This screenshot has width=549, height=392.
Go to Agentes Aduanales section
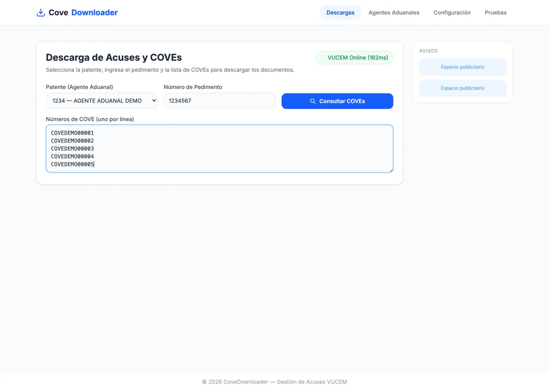[394, 13]
